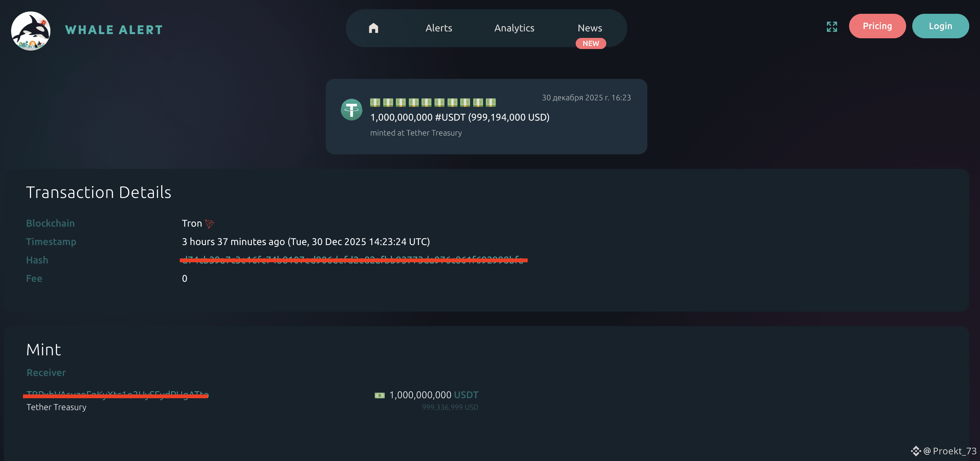This screenshot has width=980, height=461.
Task: Open the receiver address link
Action: (x=118, y=394)
